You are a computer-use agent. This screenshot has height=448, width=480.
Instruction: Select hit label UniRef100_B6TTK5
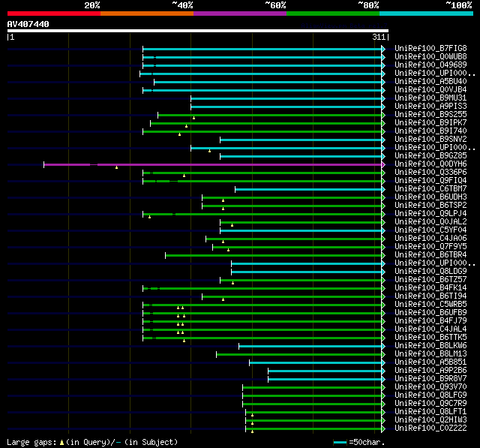click(430, 338)
